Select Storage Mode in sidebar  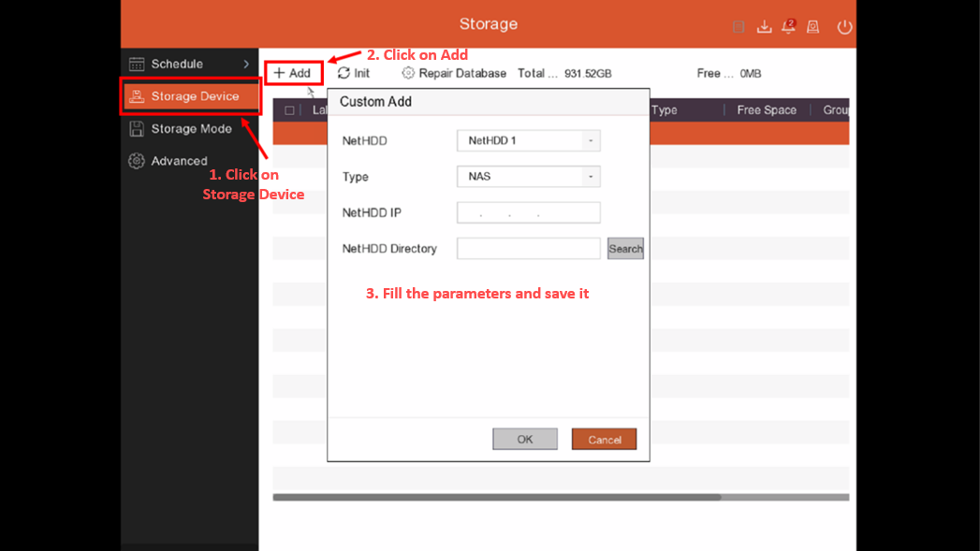click(190, 129)
